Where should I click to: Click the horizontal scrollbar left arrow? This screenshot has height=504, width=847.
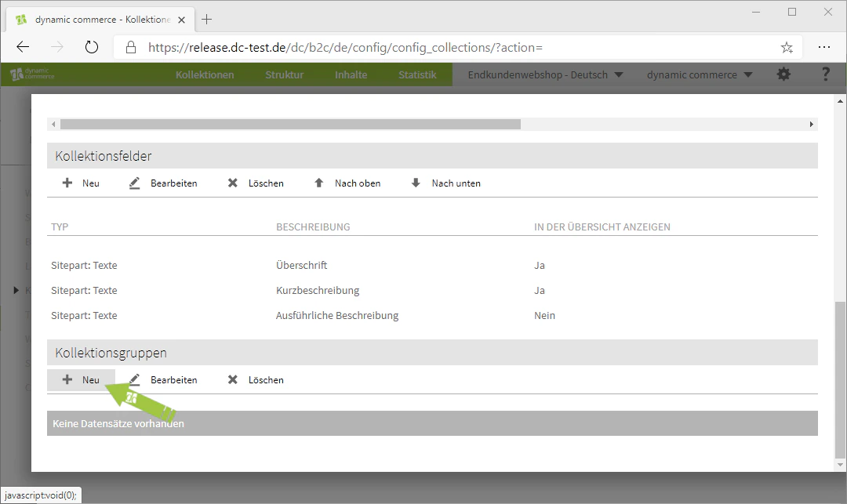tap(53, 124)
